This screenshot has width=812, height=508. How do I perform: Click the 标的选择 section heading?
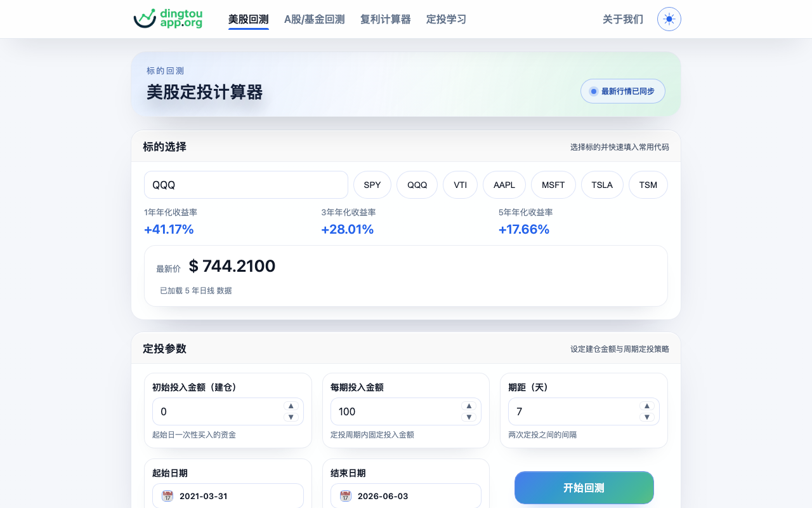164,147
